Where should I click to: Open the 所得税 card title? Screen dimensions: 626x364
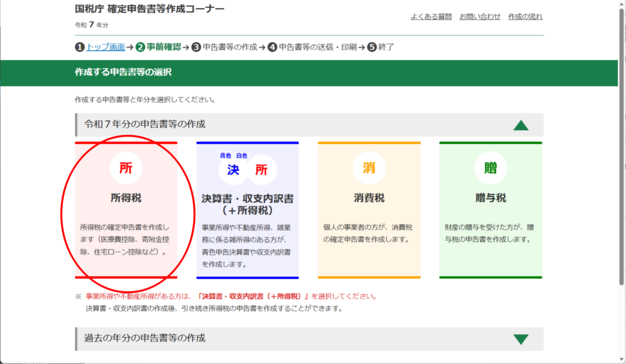click(x=126, y=198)
